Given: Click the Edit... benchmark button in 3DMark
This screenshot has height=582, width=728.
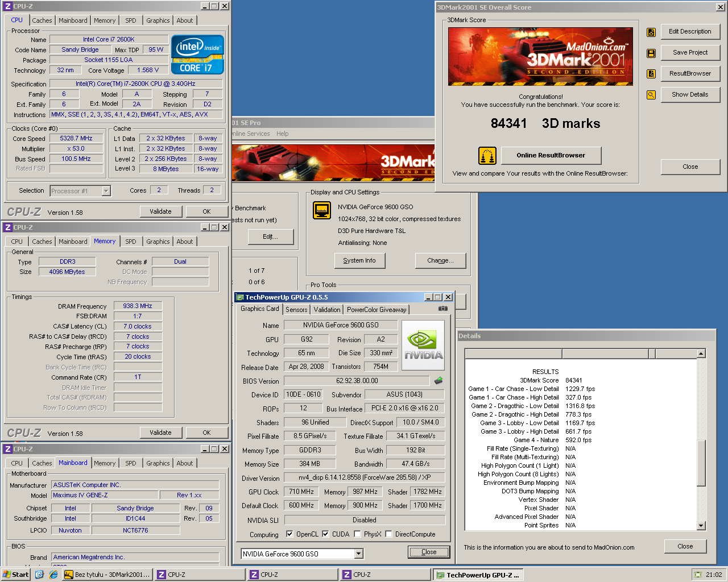Looking at the screenshot, I should (271, 237).
